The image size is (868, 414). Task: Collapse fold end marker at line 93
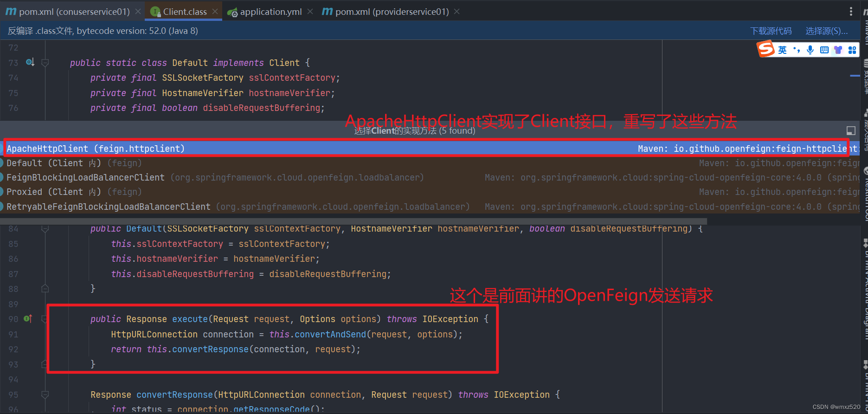click(45, 364)
